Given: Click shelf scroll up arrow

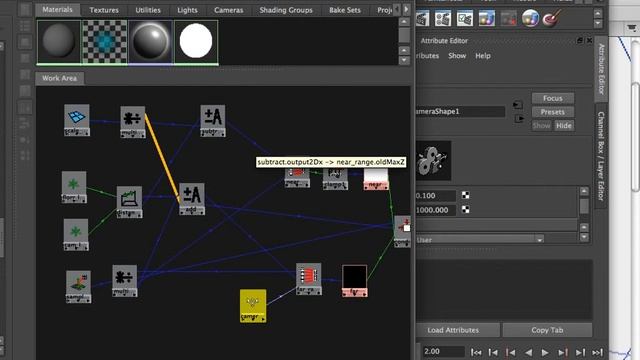Looking at the screenshot, I should click(598, 13).
